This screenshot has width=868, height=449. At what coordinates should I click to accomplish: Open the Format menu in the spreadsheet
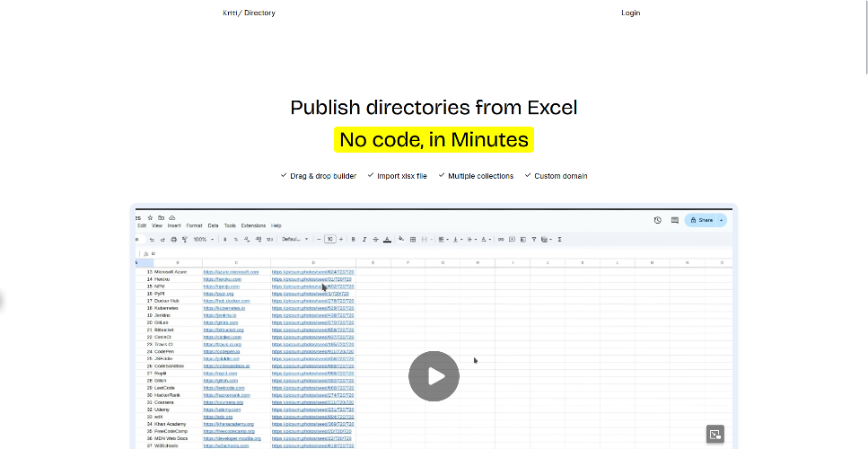click(194, 226)
